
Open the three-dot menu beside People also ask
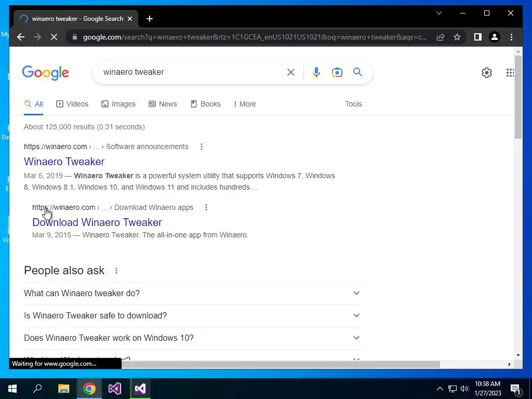tap(116, 271)
